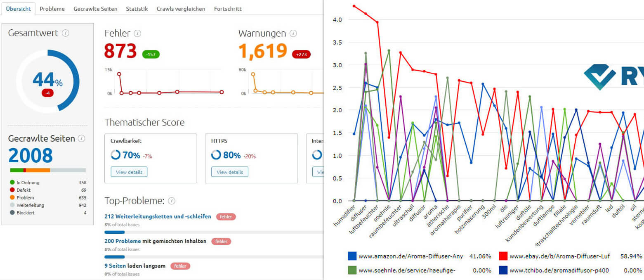This screenshot has width=644, height=280.
Task: Open the Statistik tab
Action: pyautogui.click(x=137, y=9)
